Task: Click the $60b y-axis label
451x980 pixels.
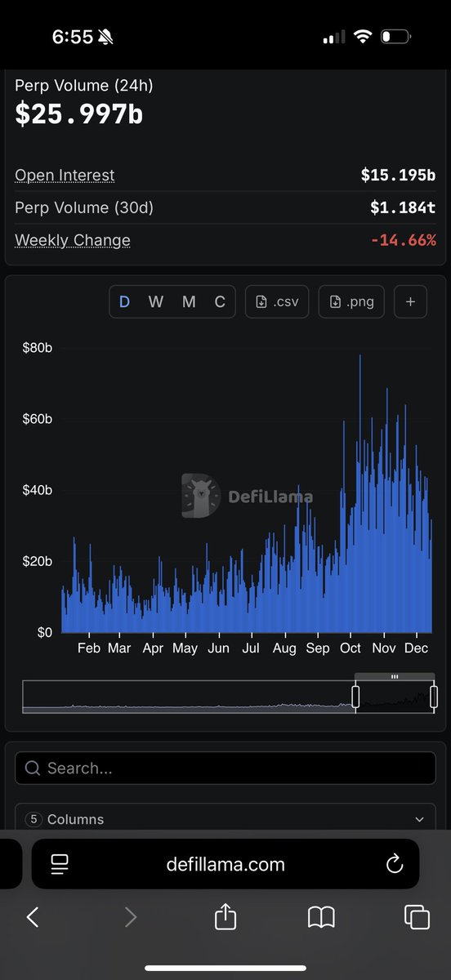Action: 38,419
